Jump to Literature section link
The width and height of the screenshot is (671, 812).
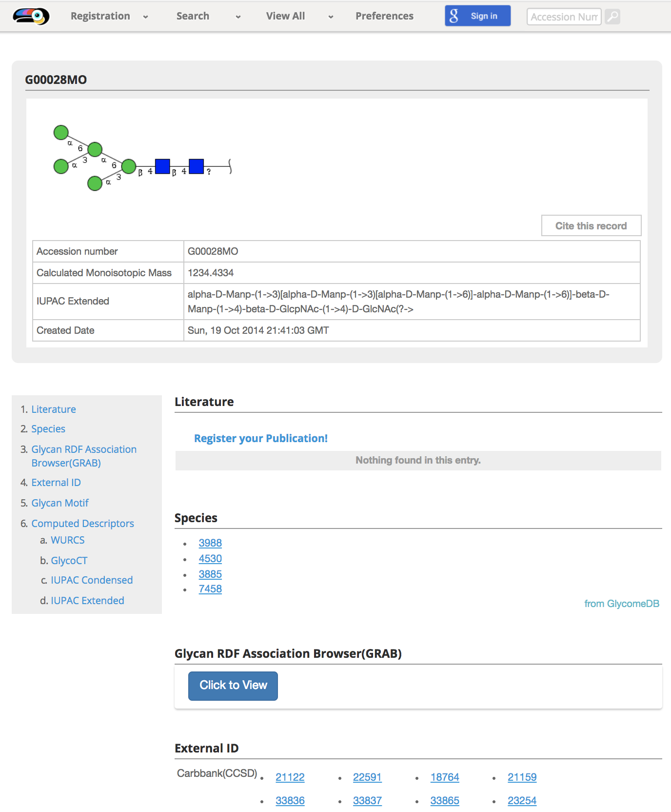tap(54, 409)
